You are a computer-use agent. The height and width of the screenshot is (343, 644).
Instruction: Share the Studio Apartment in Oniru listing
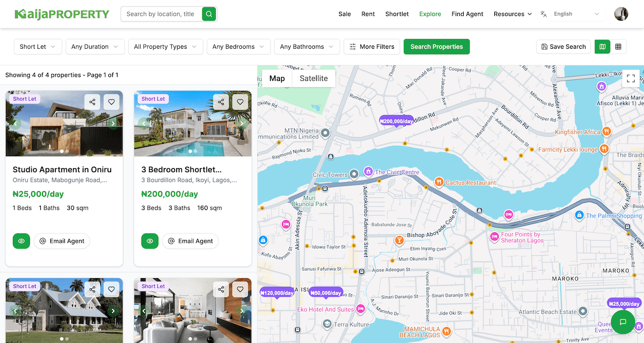(93, 102)
